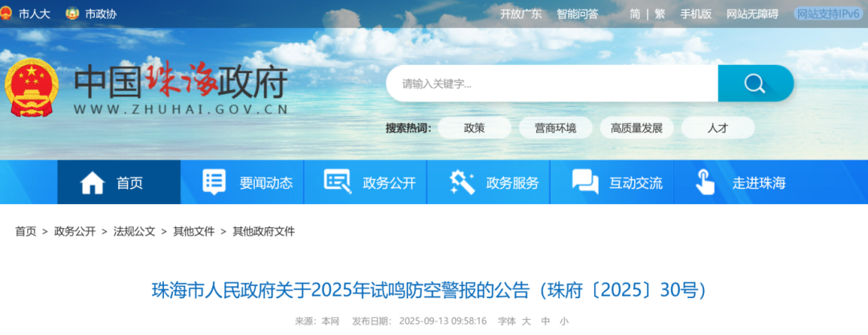Click the news list icon beside 要闻动态

point(214,182)
